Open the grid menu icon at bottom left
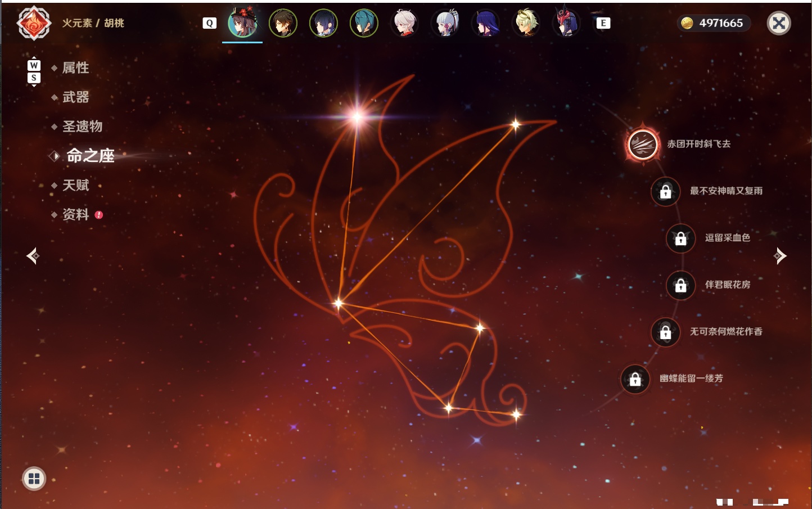 [34, 479]
